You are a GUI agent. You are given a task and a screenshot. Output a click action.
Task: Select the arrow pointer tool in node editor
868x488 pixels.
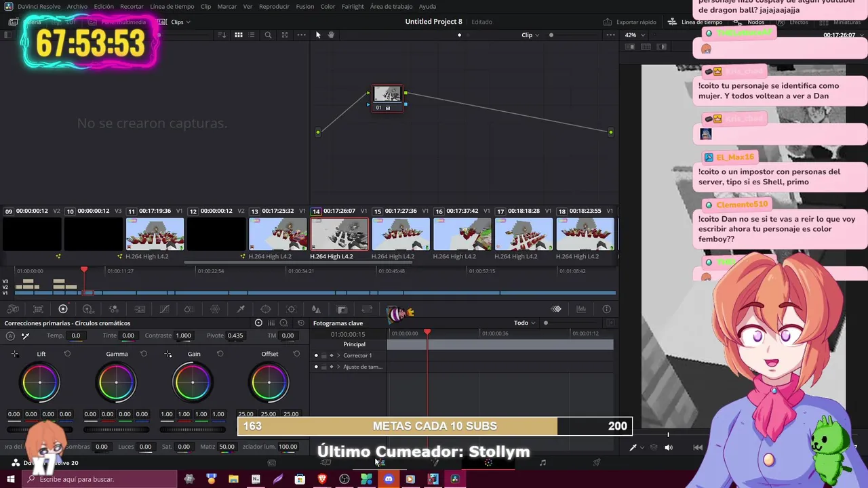point(318,35)
